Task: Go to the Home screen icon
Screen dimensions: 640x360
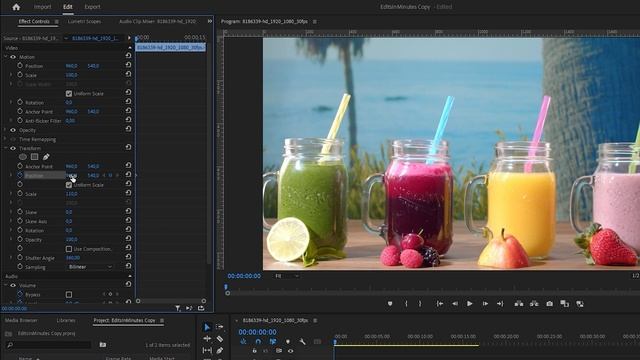Action: [x=16, y=7]
